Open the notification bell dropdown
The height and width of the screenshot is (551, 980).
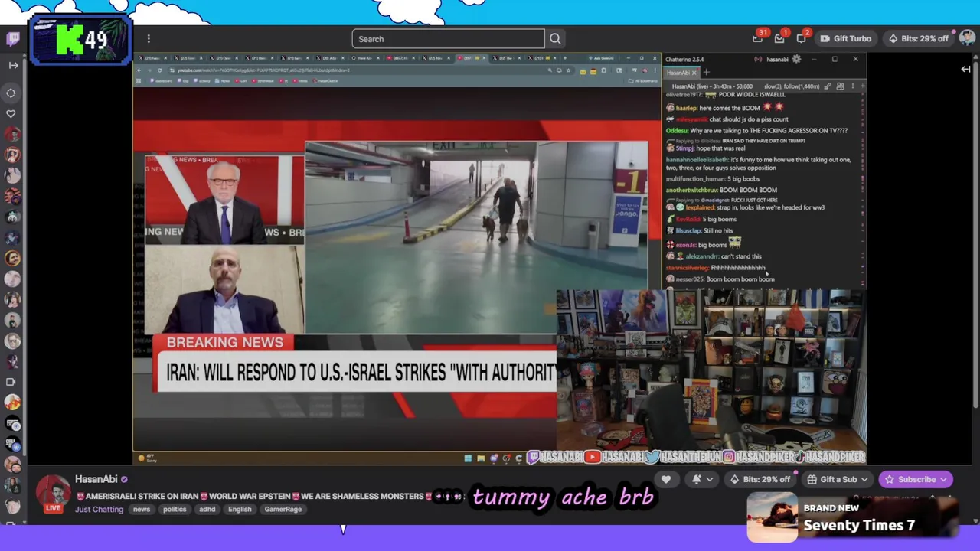point(702,480)
